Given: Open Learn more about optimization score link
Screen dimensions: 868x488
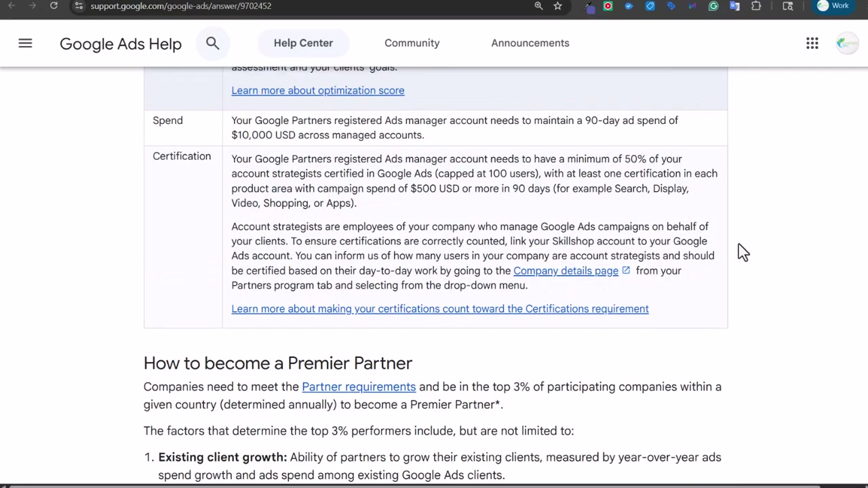Looking at the screenshot, I should coord(317,90).
